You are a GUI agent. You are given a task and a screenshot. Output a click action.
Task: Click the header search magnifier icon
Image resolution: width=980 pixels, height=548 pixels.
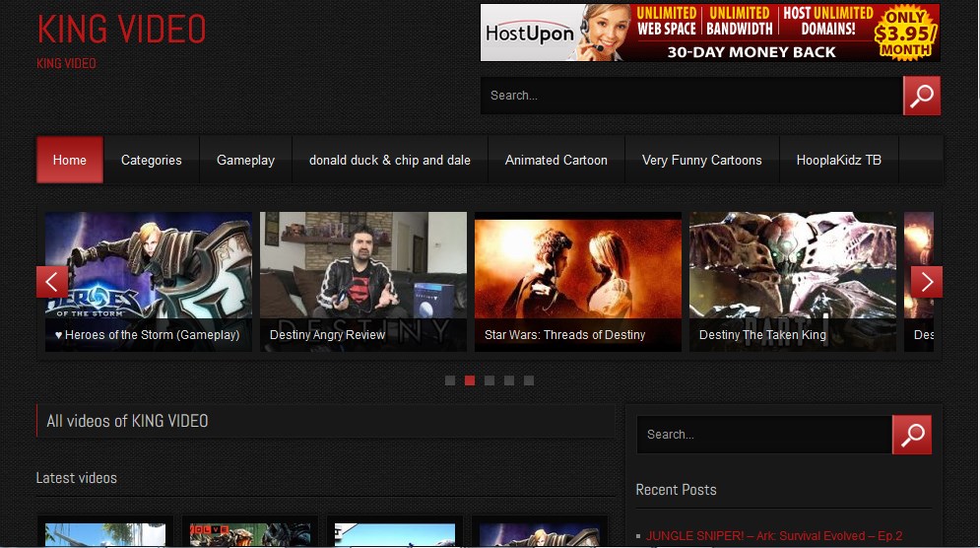point(921,96)
